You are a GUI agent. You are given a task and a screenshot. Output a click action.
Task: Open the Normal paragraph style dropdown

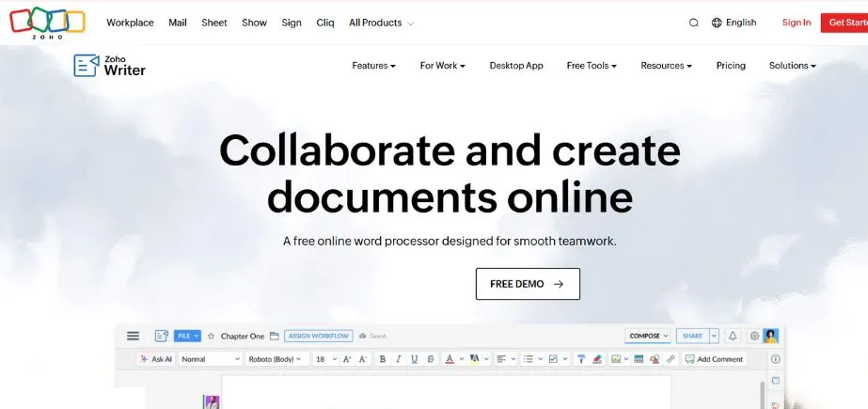coord(210,359)
